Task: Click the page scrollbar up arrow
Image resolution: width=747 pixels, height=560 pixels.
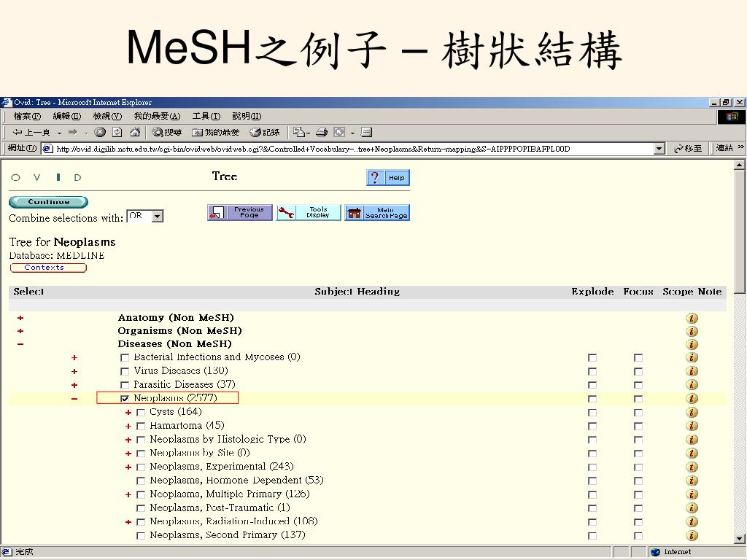Action: coord(740,166)
